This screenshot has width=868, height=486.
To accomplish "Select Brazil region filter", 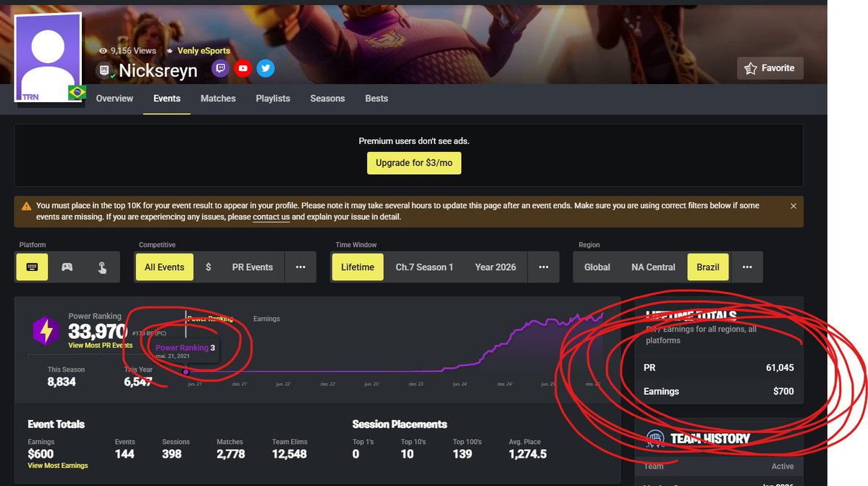I will coord(708,267).
